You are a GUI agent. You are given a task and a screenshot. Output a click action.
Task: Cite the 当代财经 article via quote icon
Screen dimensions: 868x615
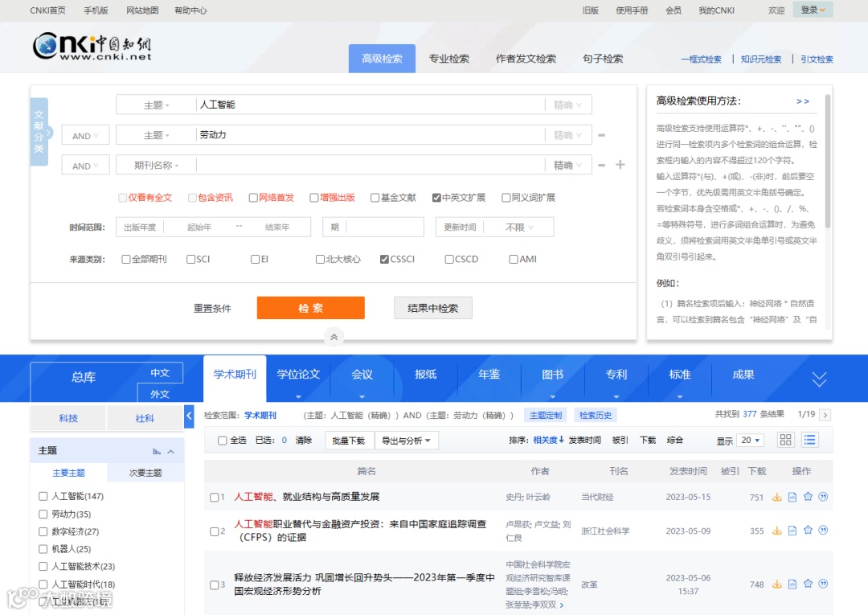823,497
